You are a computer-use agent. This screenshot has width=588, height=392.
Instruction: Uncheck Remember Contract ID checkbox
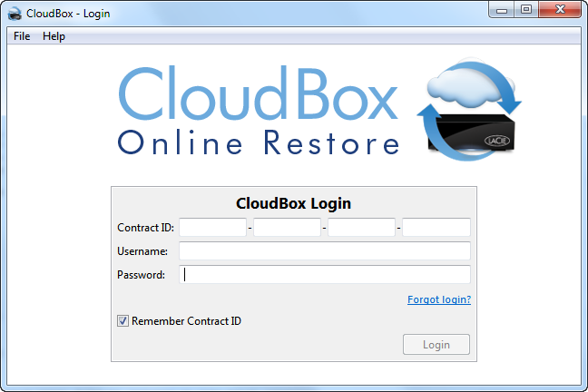[x=122, y=321]
